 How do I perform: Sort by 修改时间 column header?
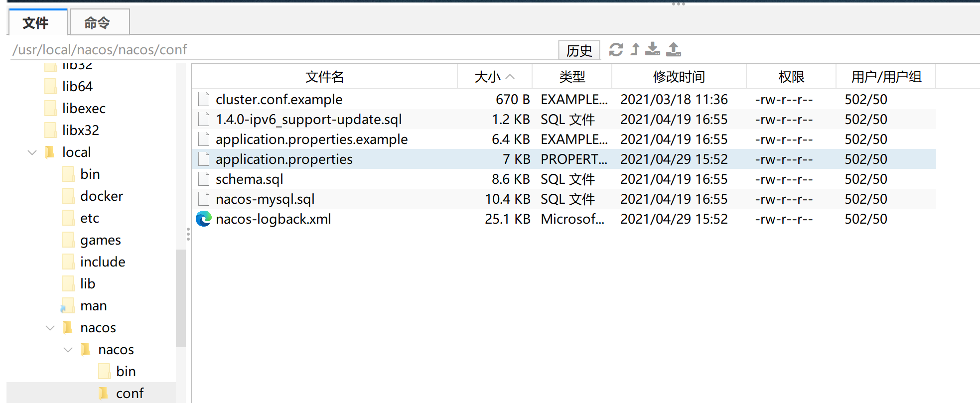[679, 77]
